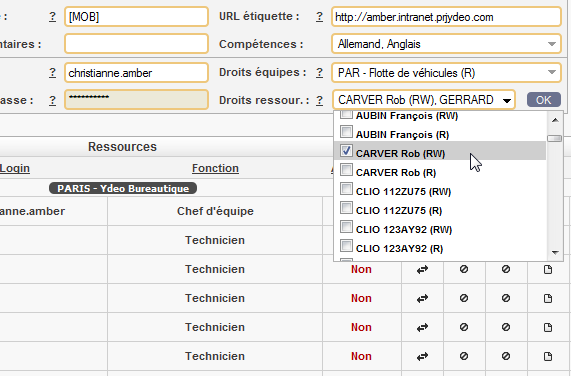Enable the CLIO 112ZU75 (R) checkbox
Viewport: 571px width, 376px height.
point(346,207)
